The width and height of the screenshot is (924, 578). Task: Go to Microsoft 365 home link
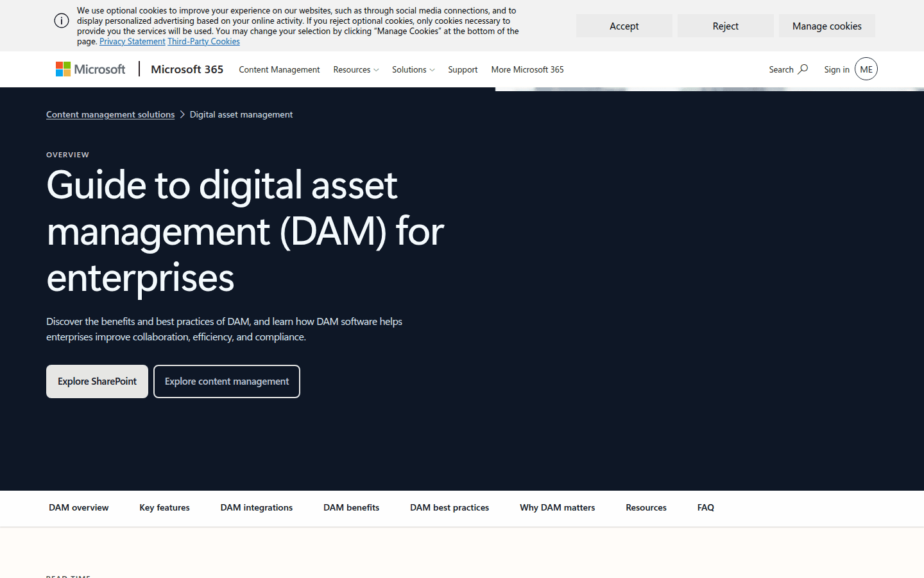pos(187,69)
